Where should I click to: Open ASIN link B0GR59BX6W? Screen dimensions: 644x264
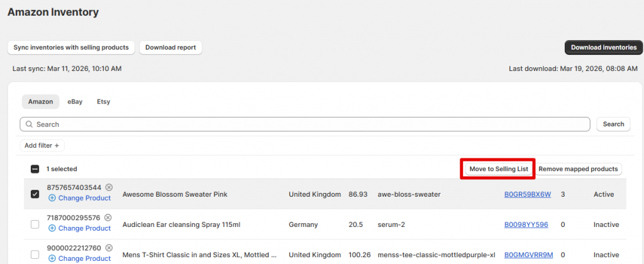pos(527,194)
